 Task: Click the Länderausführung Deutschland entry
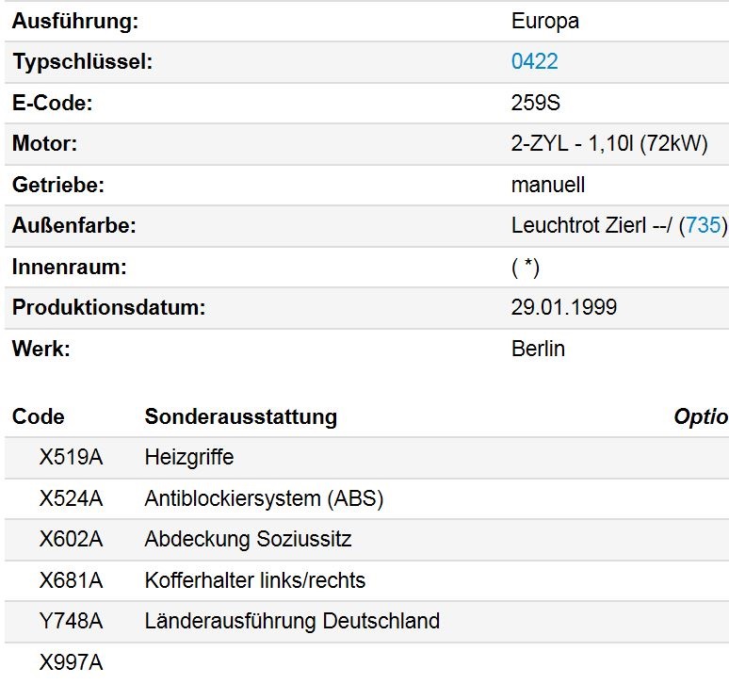(x=292, y=622)
